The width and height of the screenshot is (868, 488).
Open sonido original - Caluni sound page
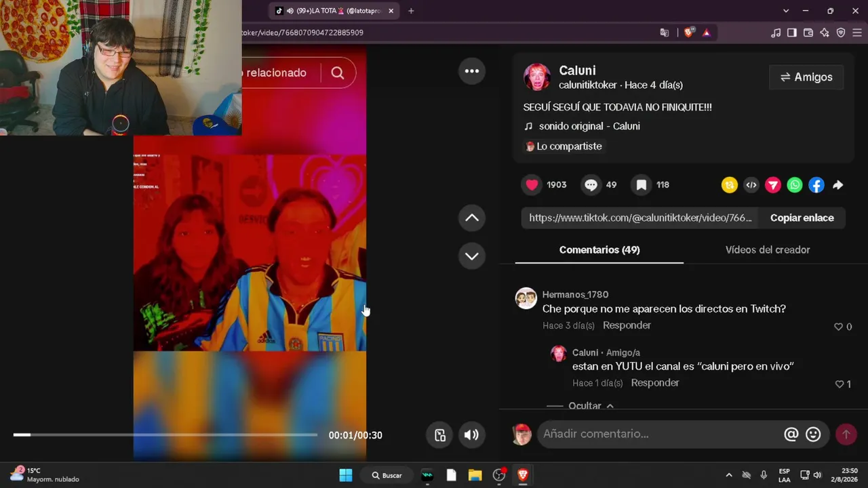point(589,126)
